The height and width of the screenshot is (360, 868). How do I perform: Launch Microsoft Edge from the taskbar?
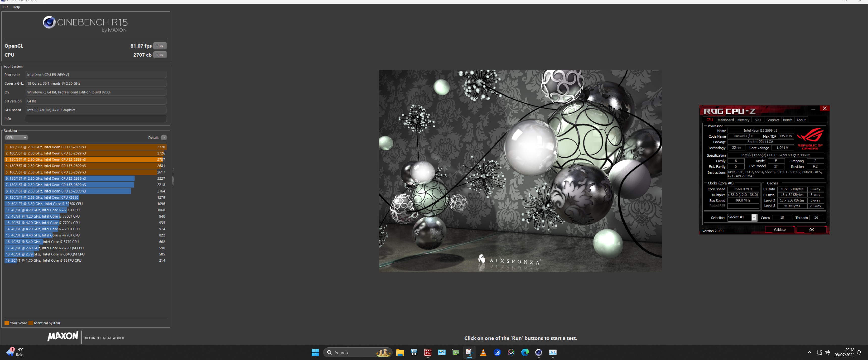click(525, 353)
